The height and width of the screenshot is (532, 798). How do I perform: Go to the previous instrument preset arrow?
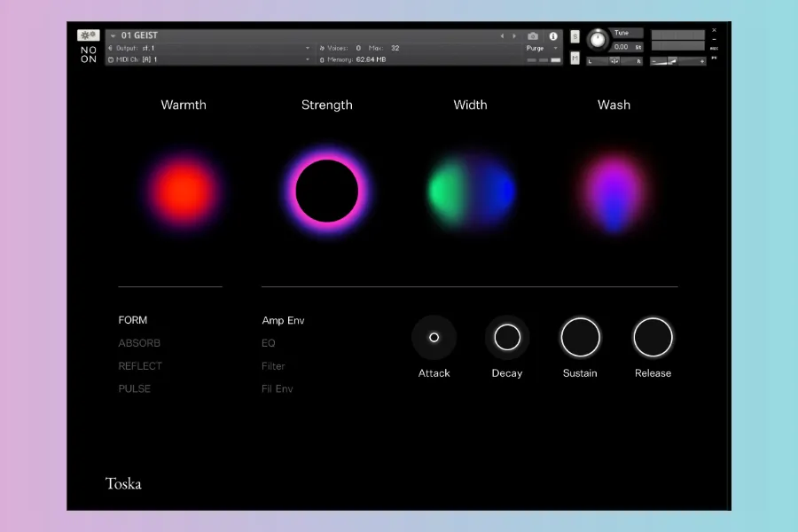(x=503, y=36)
